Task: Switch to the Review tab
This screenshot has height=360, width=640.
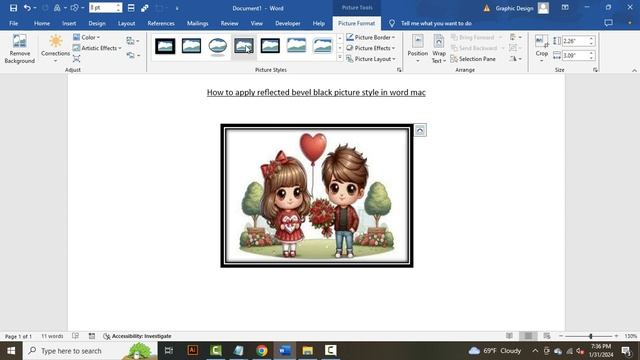Action: pos(229,23)
